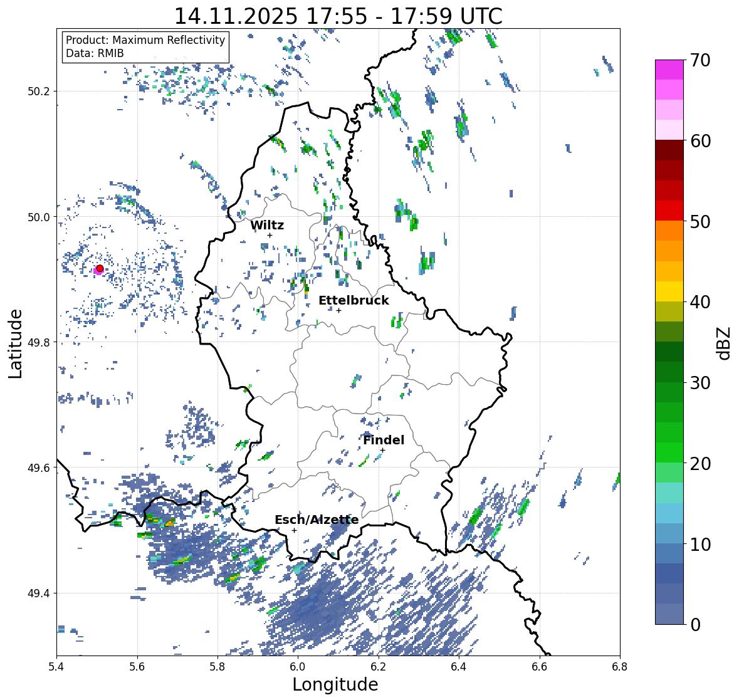Click the colorbar tick value 40
Screen dimensions: 739x700
tap(700, 302)
